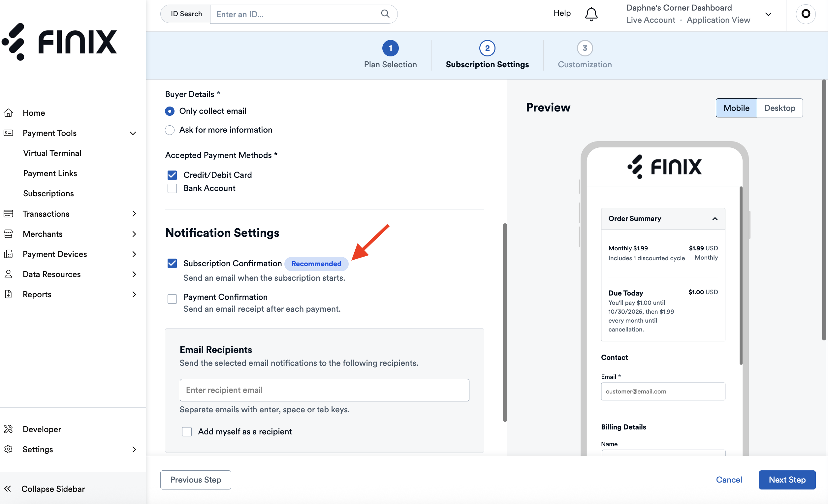Image resolution: width=828 pixels, height=504 pixels.
Task: Click the search magnifier icon
Action: [385, 14]
